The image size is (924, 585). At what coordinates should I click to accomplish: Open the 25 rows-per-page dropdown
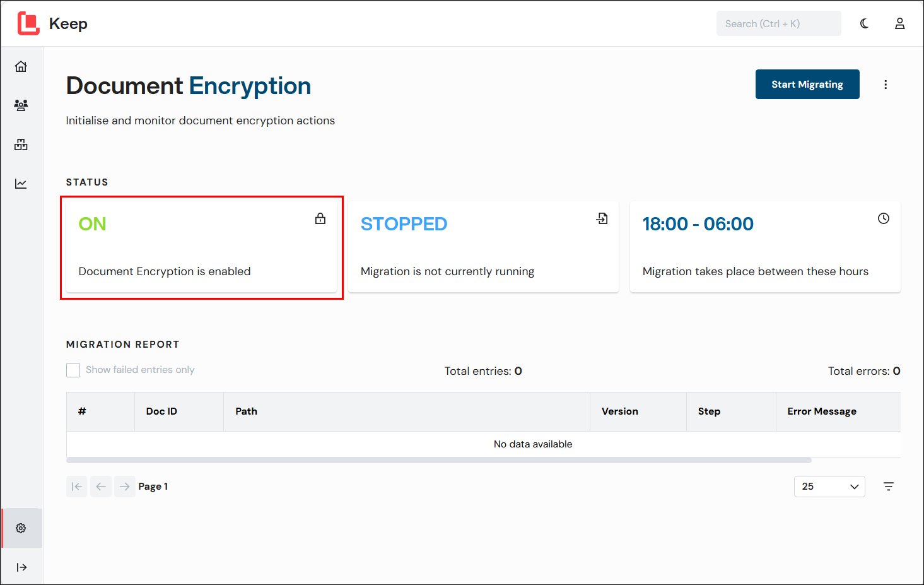[829, 487]
